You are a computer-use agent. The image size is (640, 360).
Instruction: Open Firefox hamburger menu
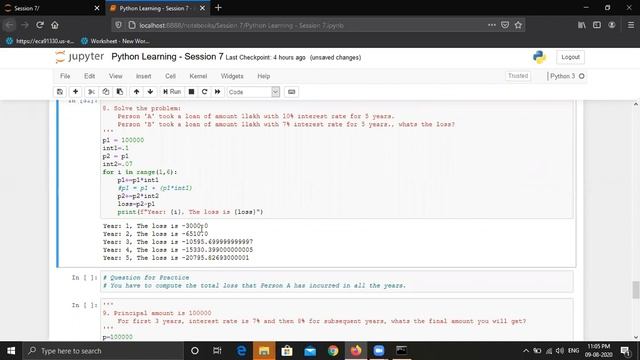point(631,25)
